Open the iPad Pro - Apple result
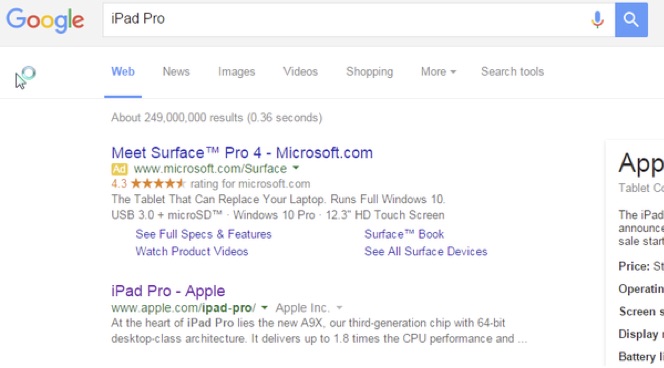This screenshot has height=368, width=664. (168, 291)
